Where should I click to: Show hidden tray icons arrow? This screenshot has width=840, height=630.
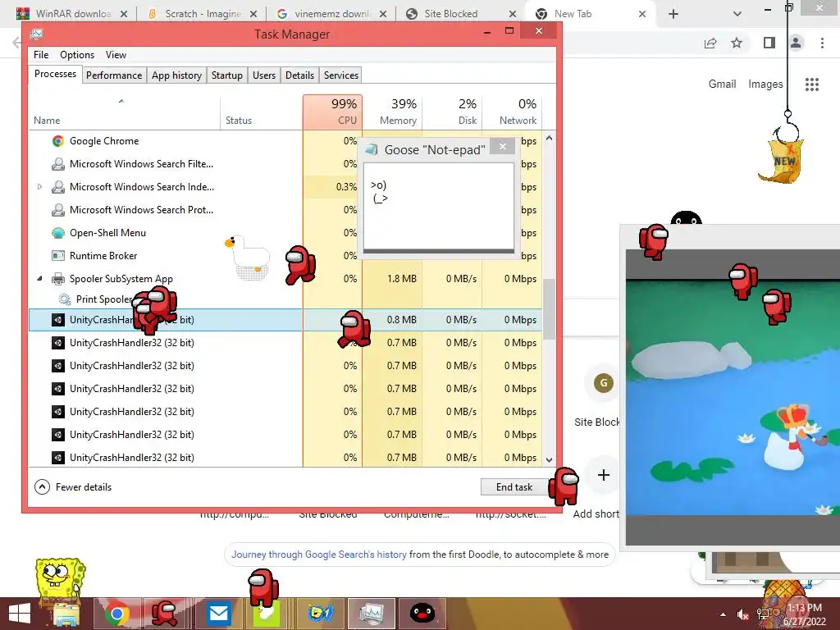point(724,614)
